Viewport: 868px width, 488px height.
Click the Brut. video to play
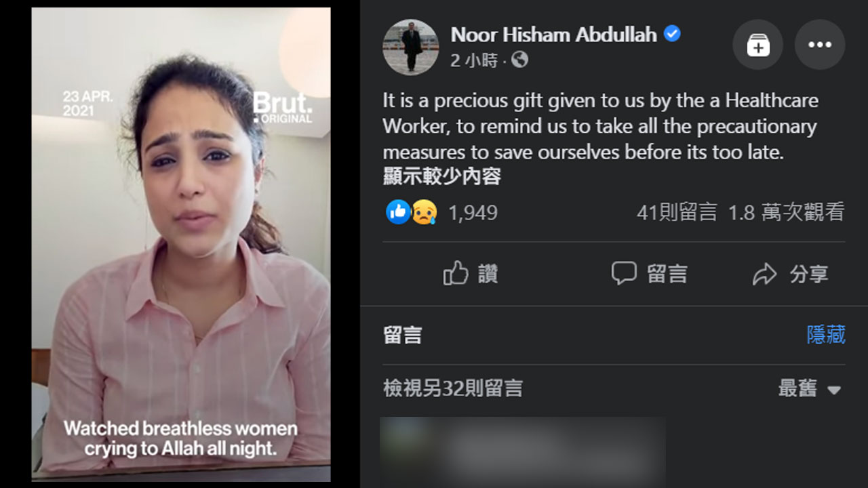[x=181, y=245]
